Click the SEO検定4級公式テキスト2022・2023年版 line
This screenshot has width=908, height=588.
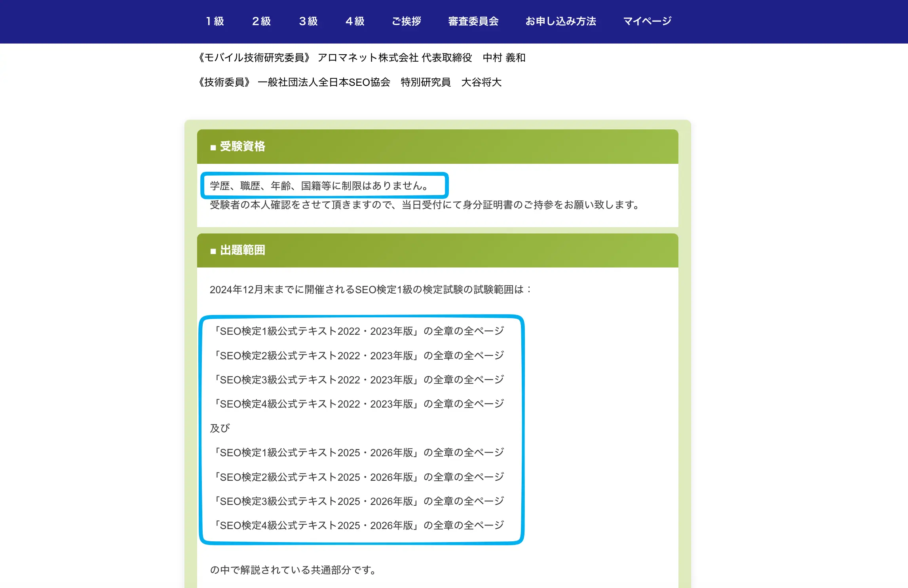tap(359, 404)
